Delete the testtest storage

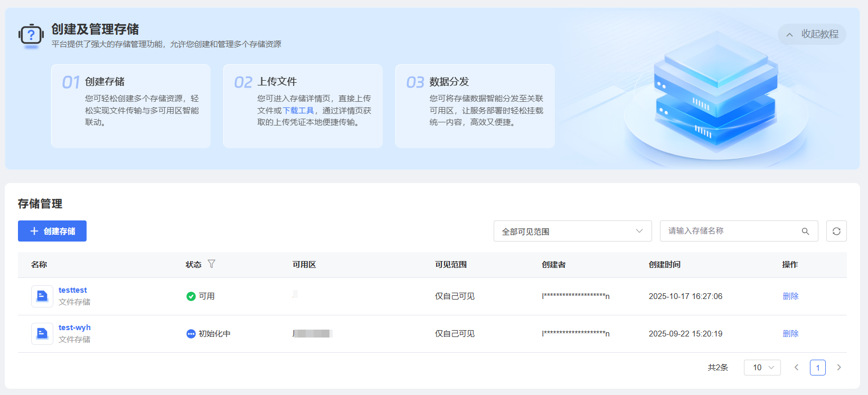(x=790, y=296)
